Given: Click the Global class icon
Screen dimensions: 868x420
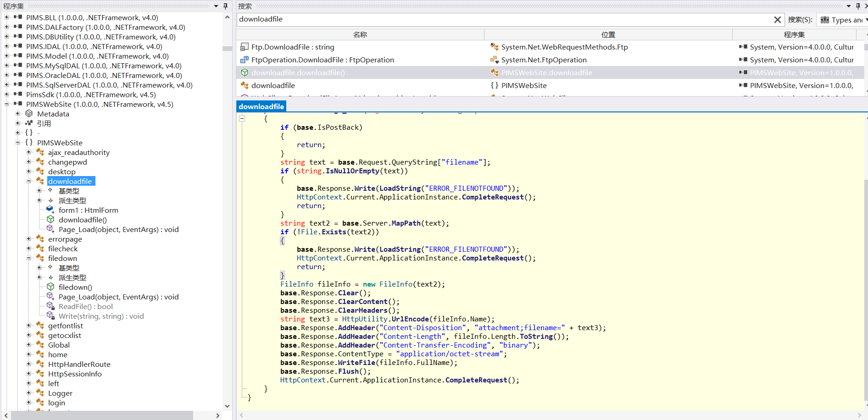Looking at the screenshot, I should click(x=40, y=345).
